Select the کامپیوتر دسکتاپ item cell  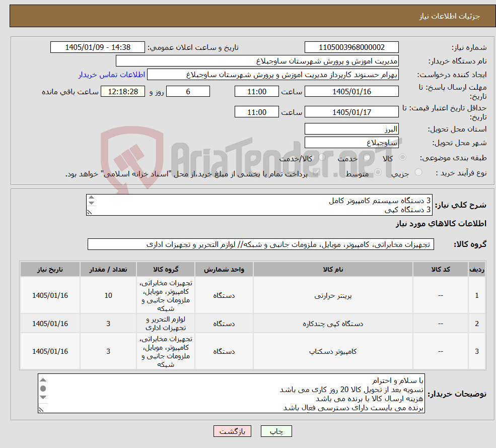(333, 351)
